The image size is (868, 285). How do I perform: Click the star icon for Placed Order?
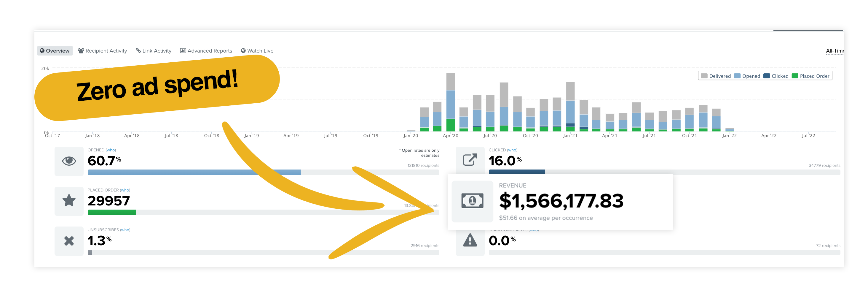coord(69,200)
